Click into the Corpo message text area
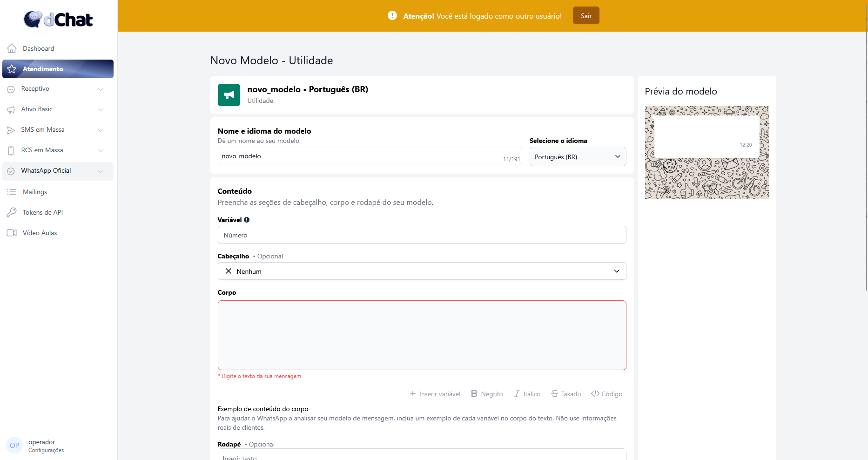Viewport: 868px width, 460px height. 422,335
